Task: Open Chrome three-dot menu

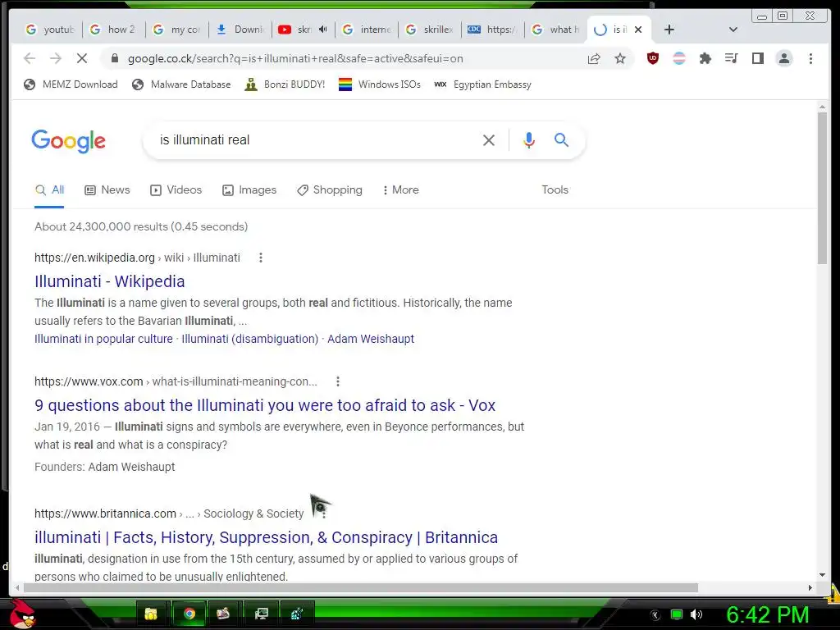Action: [810, 58]
